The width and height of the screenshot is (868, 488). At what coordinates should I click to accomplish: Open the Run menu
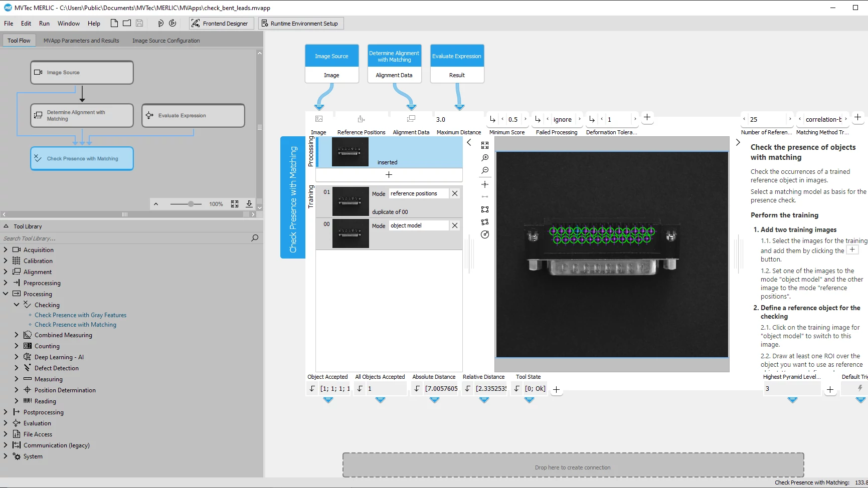pyautogui.click(x=44, y=23)
